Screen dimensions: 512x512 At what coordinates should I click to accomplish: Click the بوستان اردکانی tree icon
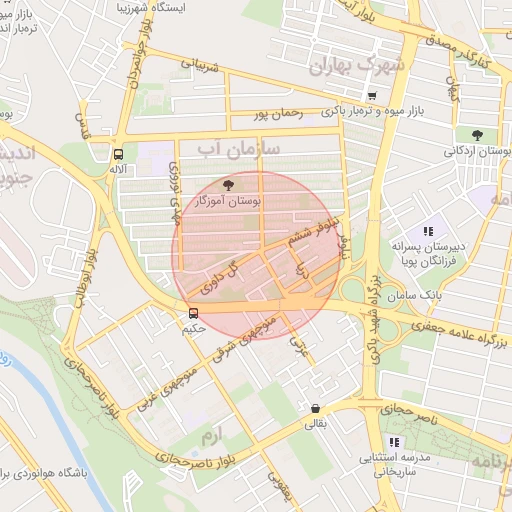point(477,135)
